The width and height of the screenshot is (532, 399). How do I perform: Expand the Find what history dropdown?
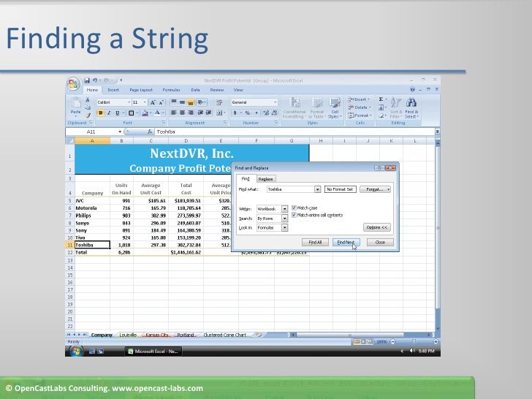(x=318, y=189)
